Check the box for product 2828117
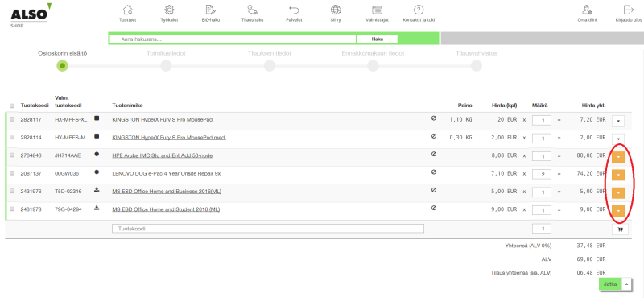The width and height of the screenshot is (644, 298). click(12, 119)
